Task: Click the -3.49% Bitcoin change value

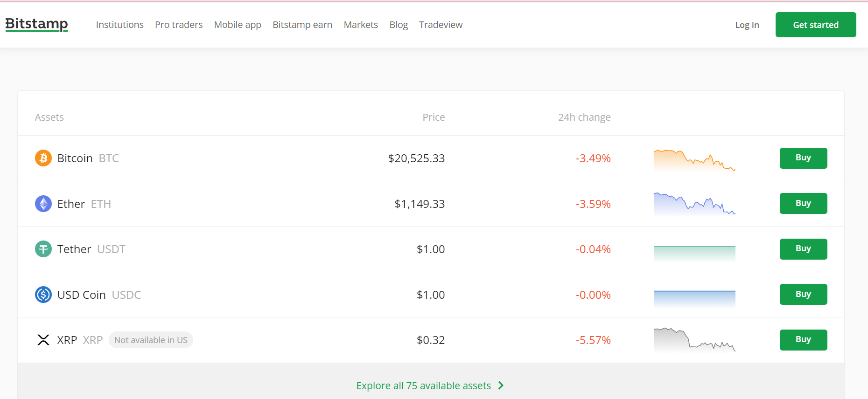Action: click(593, 158)
